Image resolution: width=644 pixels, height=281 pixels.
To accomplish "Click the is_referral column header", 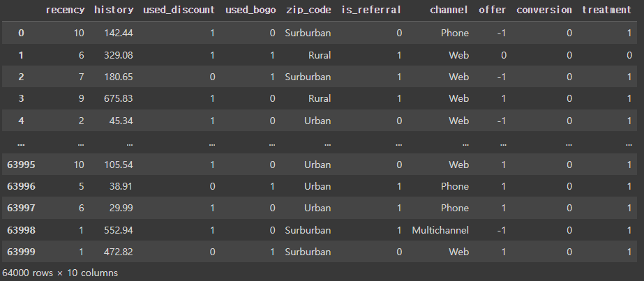I will point(371,10).
